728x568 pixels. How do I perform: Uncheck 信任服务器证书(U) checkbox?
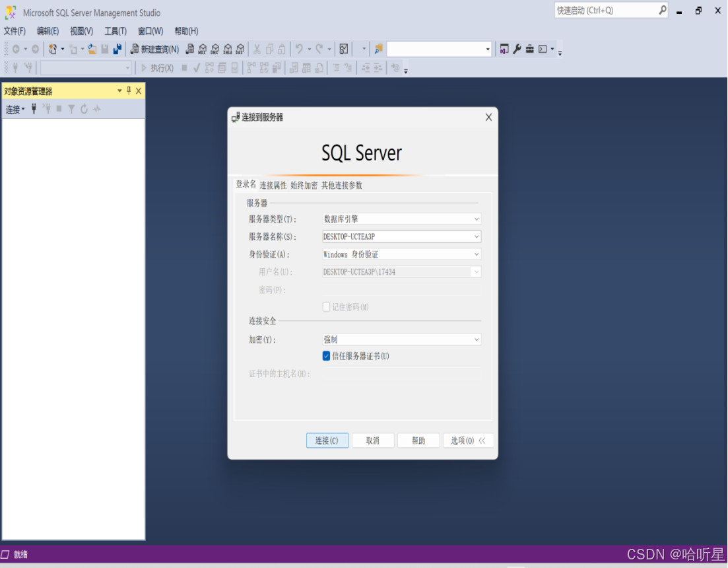pyautogui.click(x=327, y=356)
